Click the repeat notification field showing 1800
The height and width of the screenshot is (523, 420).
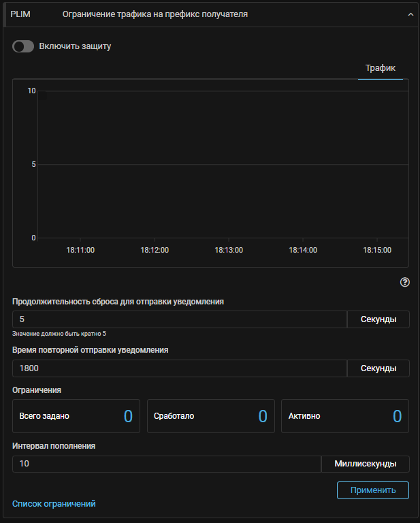tap(180, 368)
